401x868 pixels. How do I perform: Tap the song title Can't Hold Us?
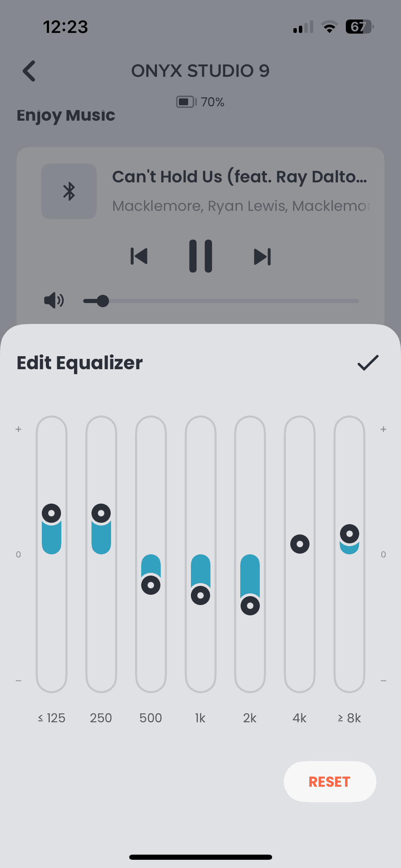(x=239, y=177)
